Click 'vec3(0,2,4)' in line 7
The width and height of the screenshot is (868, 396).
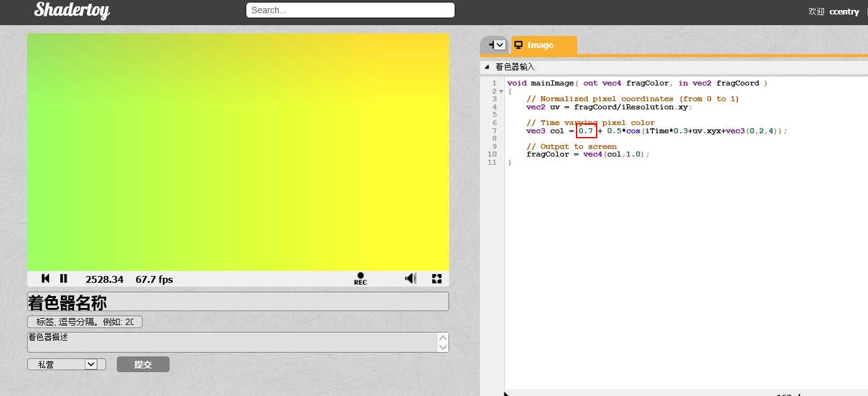coord(752,131)
